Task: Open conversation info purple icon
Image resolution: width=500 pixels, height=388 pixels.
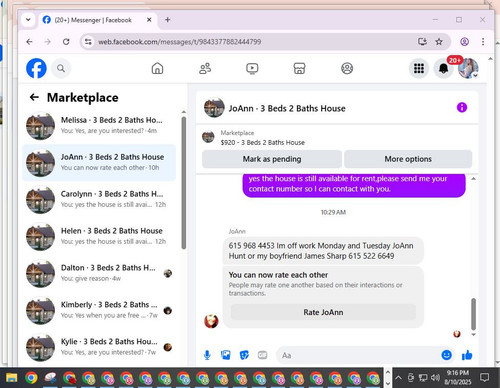Action: click(x=462, y=108)
